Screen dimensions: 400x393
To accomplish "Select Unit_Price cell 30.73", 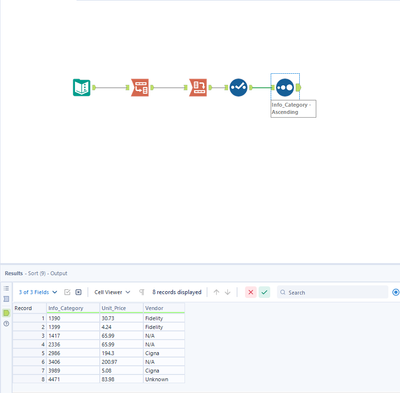I will coord(121,318).
